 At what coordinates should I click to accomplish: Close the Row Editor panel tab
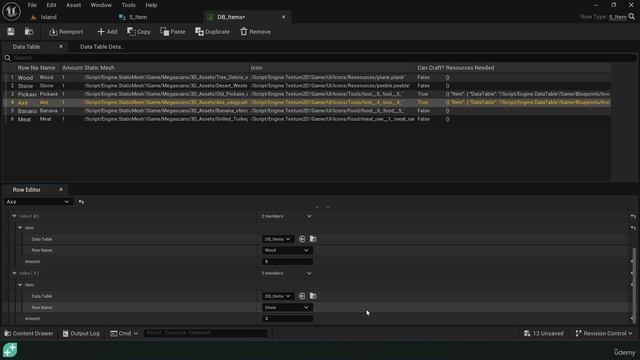[x=61, y=189]
